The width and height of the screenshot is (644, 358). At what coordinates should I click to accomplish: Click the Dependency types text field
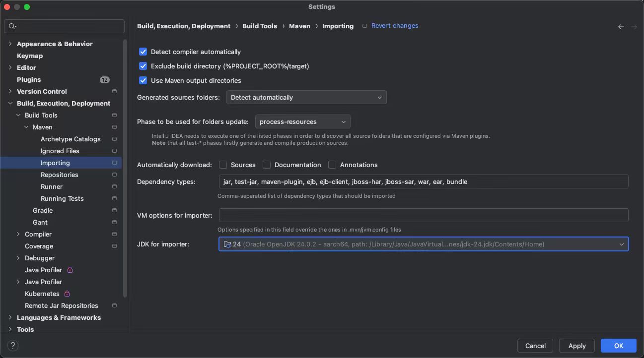(423, 181)
